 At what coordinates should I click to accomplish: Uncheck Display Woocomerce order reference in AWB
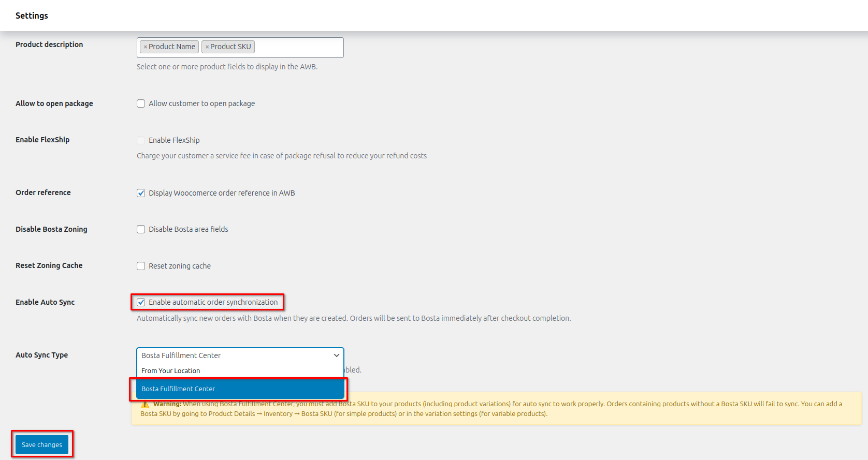[141, 193]
